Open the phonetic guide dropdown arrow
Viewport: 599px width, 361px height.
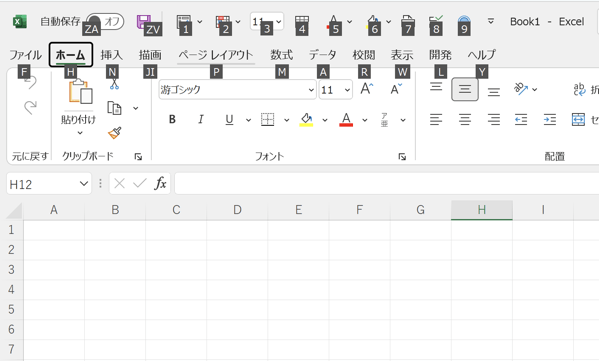tap(403, 120)
